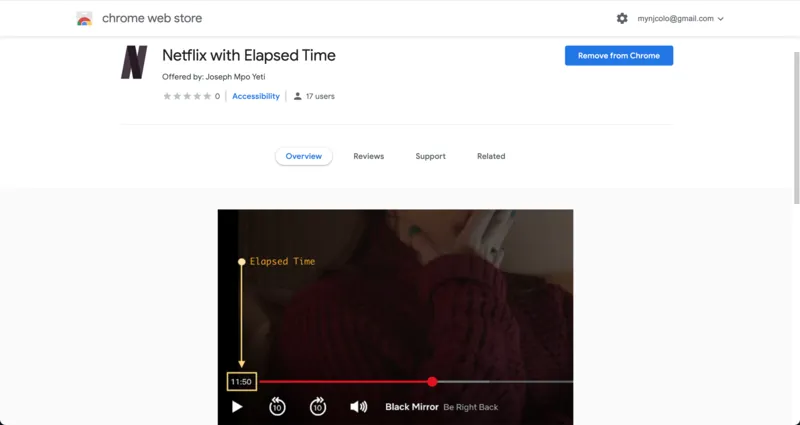
Task: Click the Be Right Back episode text
Action: 470,407
